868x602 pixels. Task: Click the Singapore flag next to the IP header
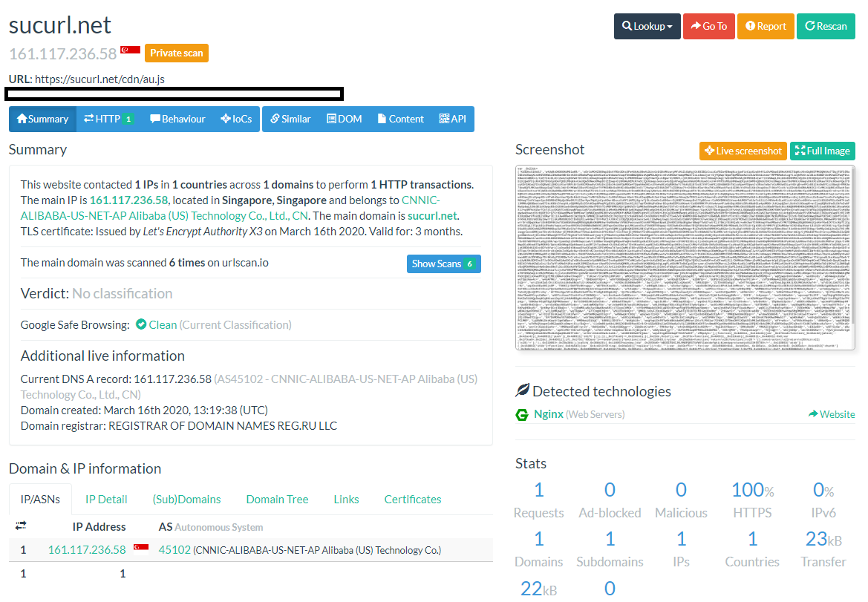pyautogui.click(x=131, y=50)
